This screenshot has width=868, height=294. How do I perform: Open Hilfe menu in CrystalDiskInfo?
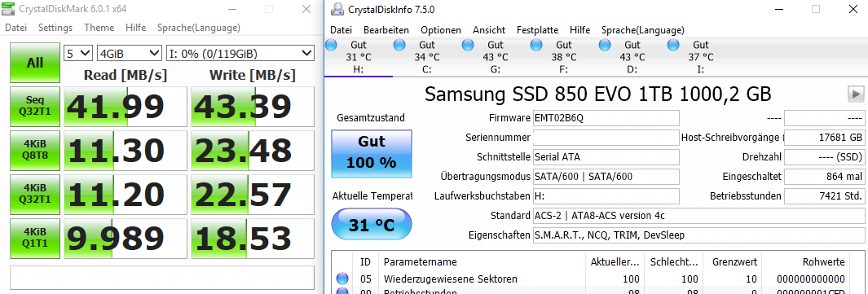(x=580, y=30)
